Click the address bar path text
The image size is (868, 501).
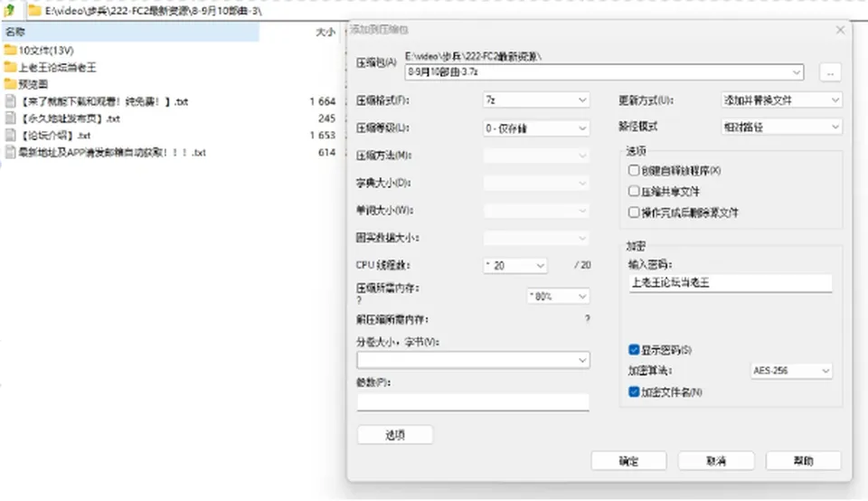(x=154, y=11)
